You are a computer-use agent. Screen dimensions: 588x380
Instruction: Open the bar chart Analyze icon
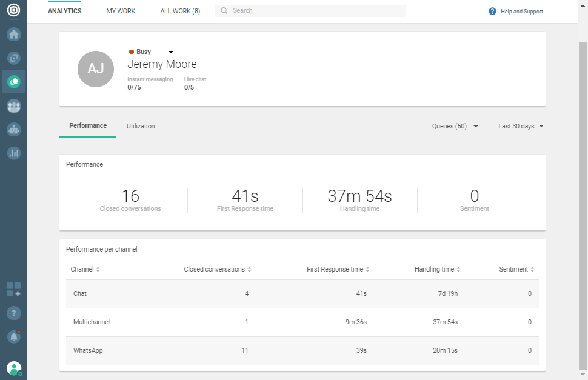tap(13, 153)
